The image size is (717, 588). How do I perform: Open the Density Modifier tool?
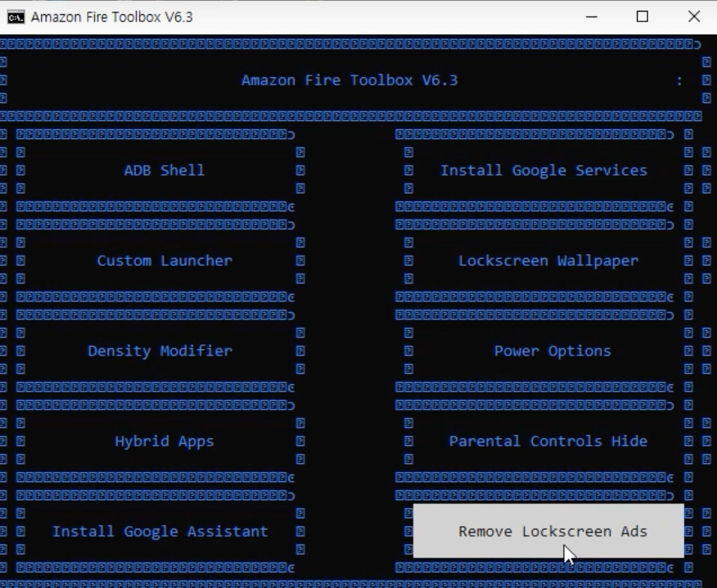pos(160,351)
